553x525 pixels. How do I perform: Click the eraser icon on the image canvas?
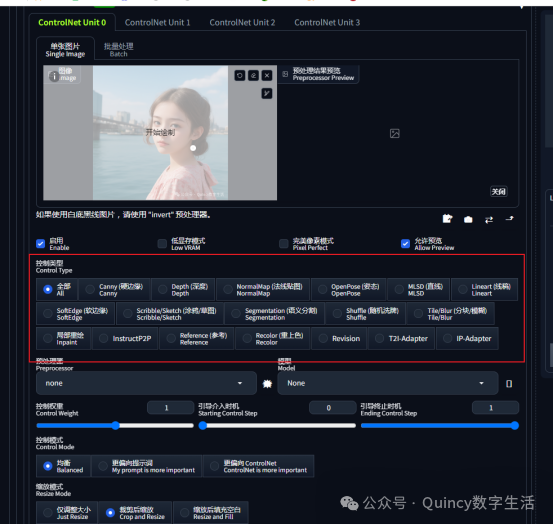pos(253,75)
